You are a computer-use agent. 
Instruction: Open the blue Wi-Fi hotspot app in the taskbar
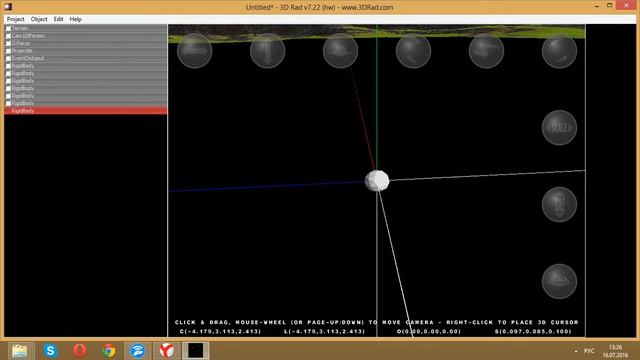click(138, 351)
